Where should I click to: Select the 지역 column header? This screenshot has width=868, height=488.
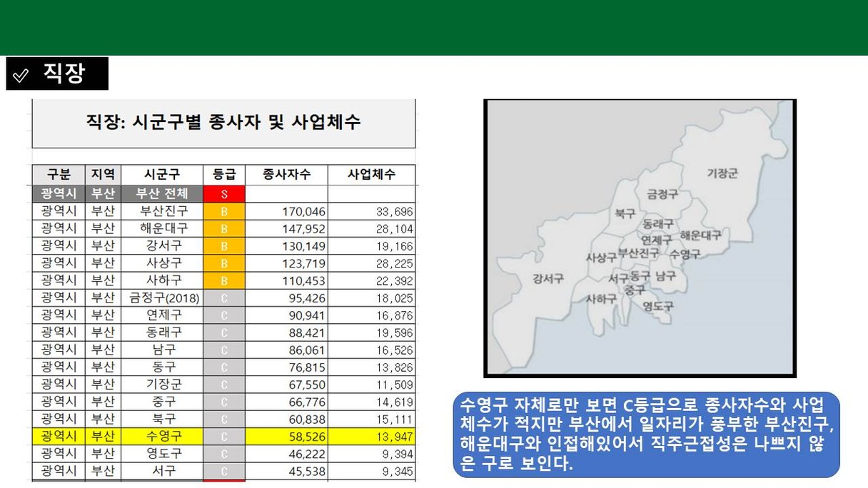(x=103, y=175)
